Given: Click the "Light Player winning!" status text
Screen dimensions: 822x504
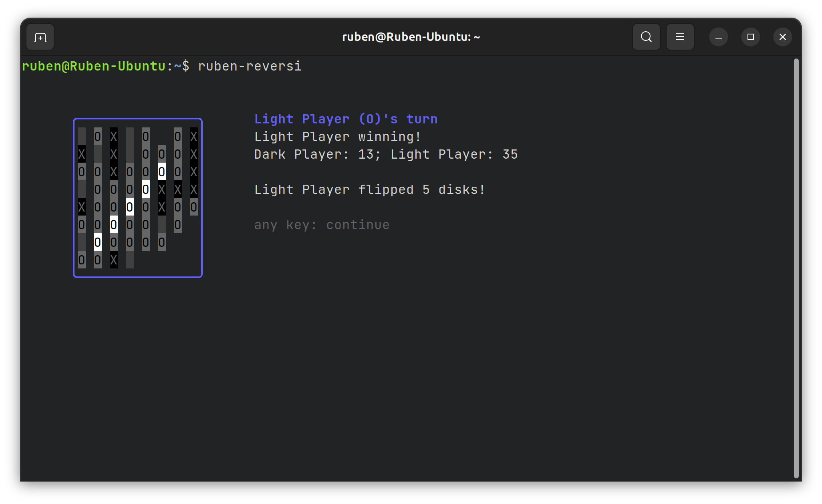Looking at the screenshot, I should click(337, 136).
